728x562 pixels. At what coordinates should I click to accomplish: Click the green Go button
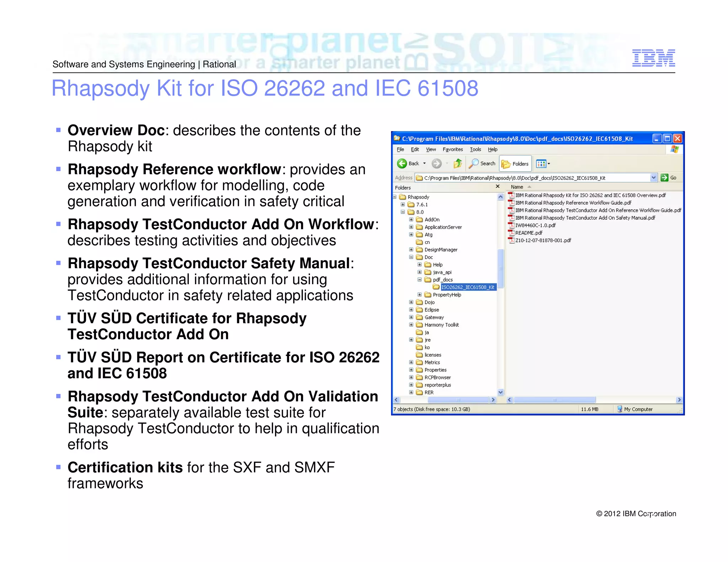tap(669, 178)
